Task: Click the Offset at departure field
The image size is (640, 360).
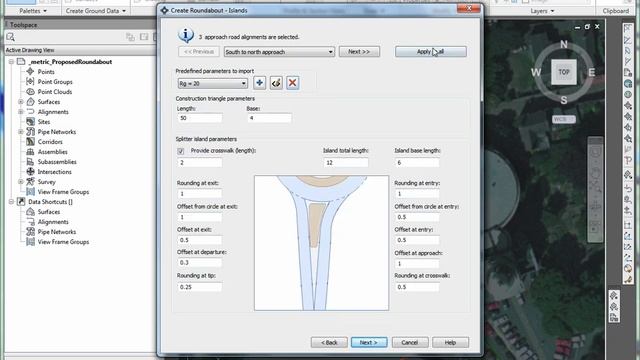Action: tap(200, 262)
